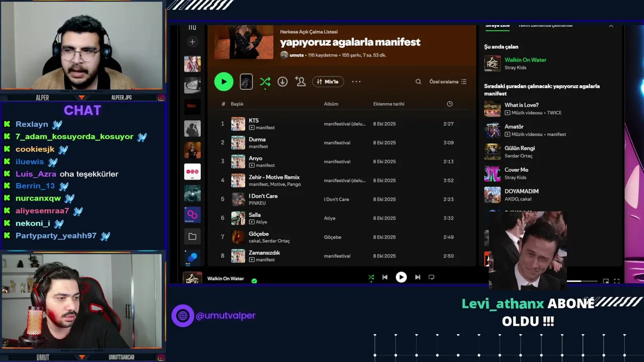644x362 pixels.
Task: Open the umuts profile link in the header
Action: [x=297, y=55]
